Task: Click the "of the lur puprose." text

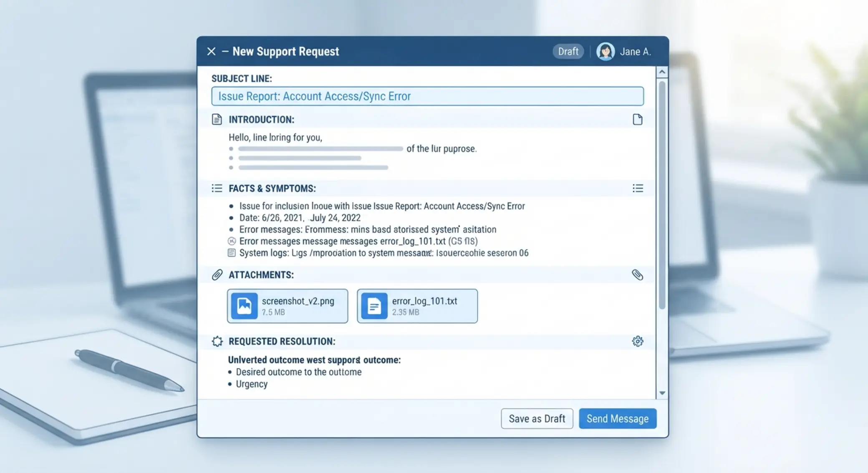Action: coord(442,149)
